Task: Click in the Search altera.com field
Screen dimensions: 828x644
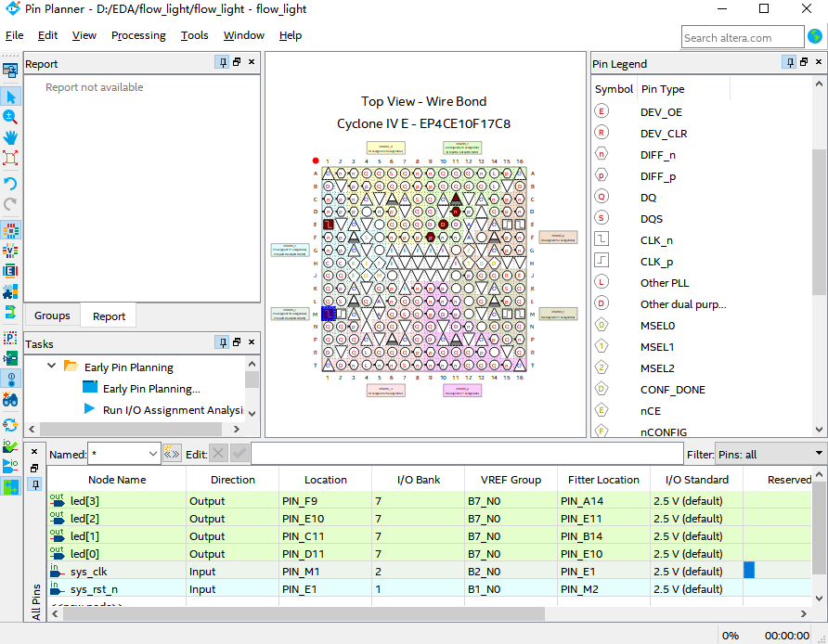Action: [743, 37]
